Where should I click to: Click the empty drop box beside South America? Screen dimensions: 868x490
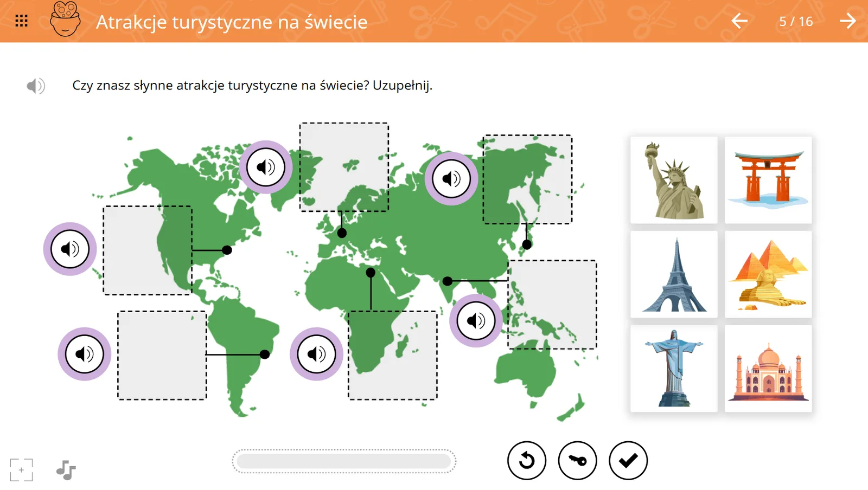point(162,356)
